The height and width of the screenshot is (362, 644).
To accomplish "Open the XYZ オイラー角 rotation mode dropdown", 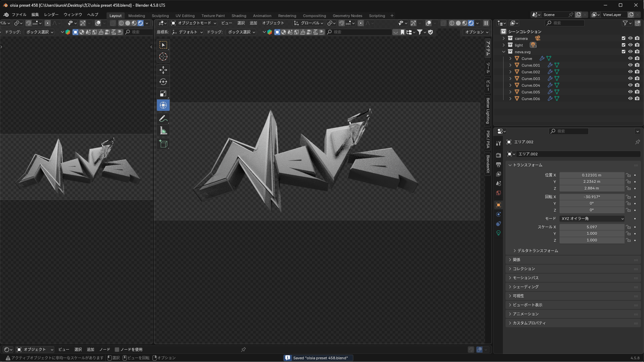I will click(592, 219).
